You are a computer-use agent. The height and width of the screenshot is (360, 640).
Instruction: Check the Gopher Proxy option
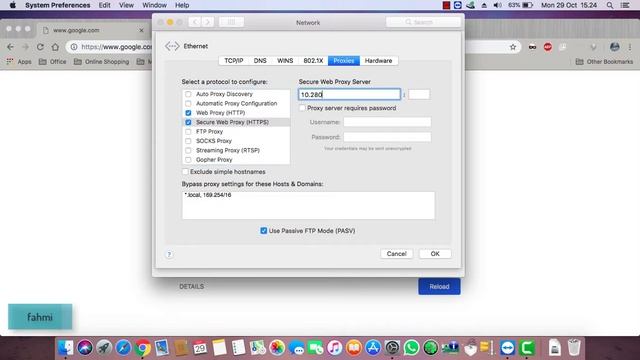(188, 160)
